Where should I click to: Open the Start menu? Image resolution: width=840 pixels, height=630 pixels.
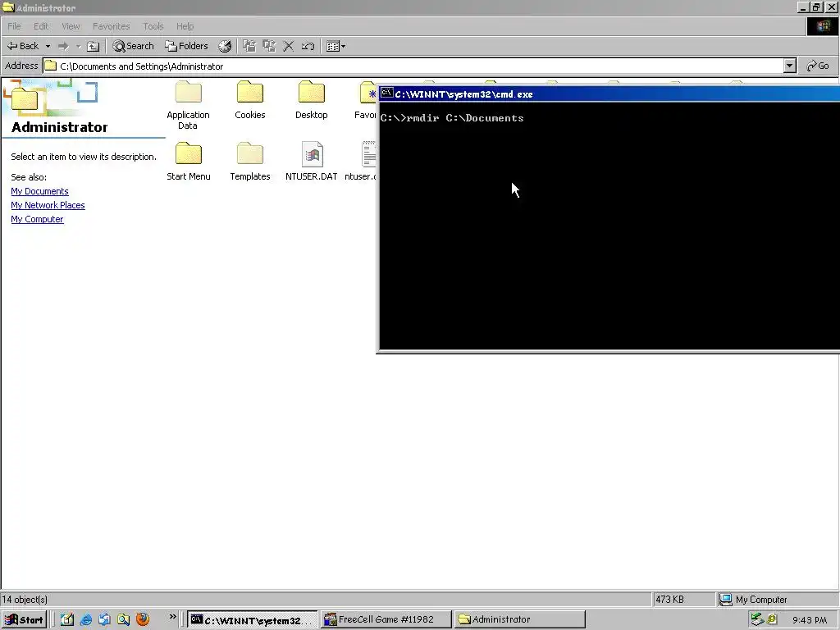pos(24,620)
